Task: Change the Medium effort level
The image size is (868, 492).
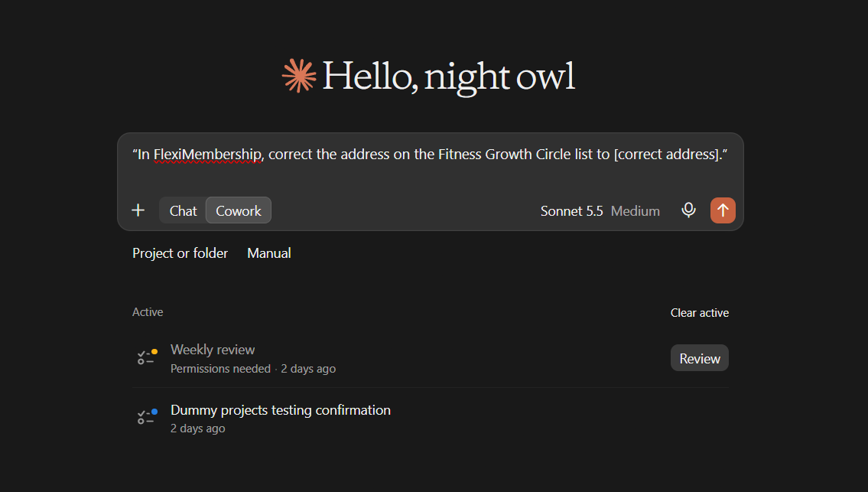Action: [x=636, y=211]
